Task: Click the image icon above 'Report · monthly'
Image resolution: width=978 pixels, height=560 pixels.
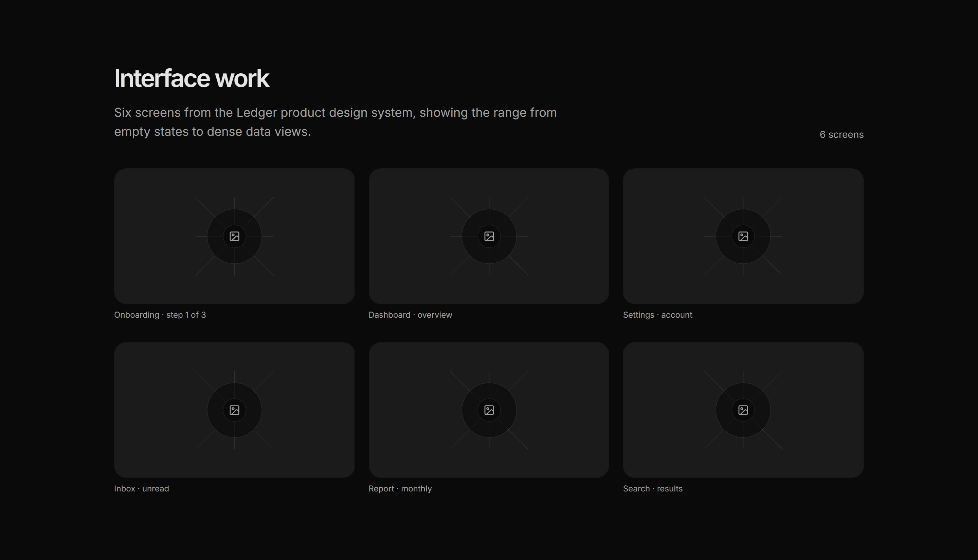Action: click(489, 410)
